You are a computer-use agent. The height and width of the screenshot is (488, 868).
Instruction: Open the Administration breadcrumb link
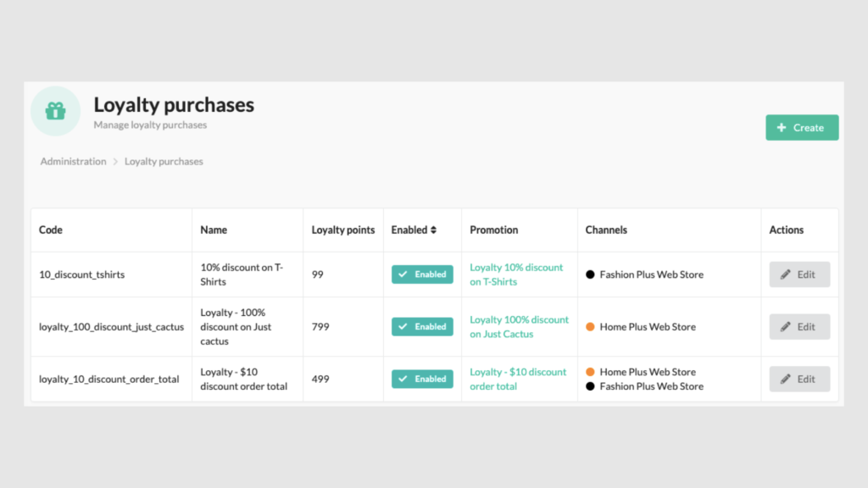pos(73,161)
